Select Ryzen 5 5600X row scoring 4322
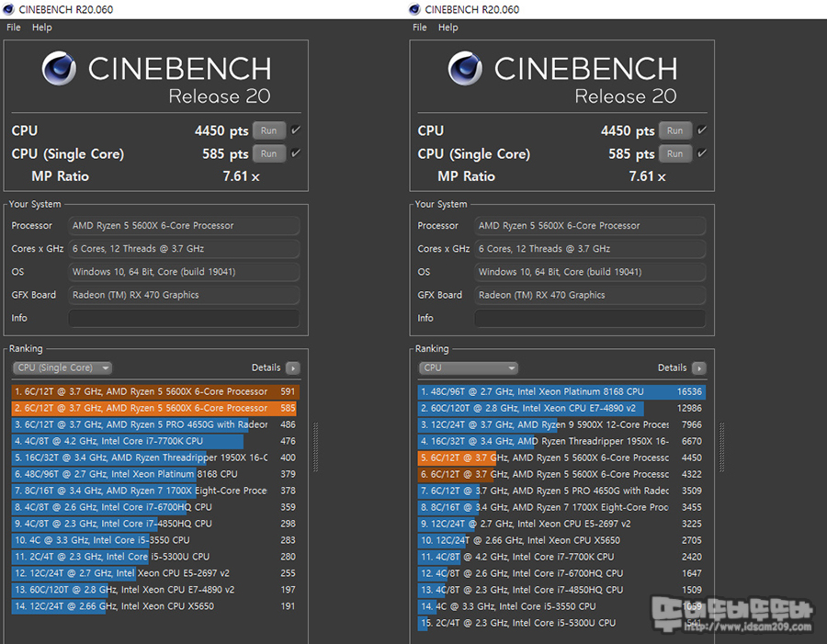Screen dimensions: 827x644 561,474
